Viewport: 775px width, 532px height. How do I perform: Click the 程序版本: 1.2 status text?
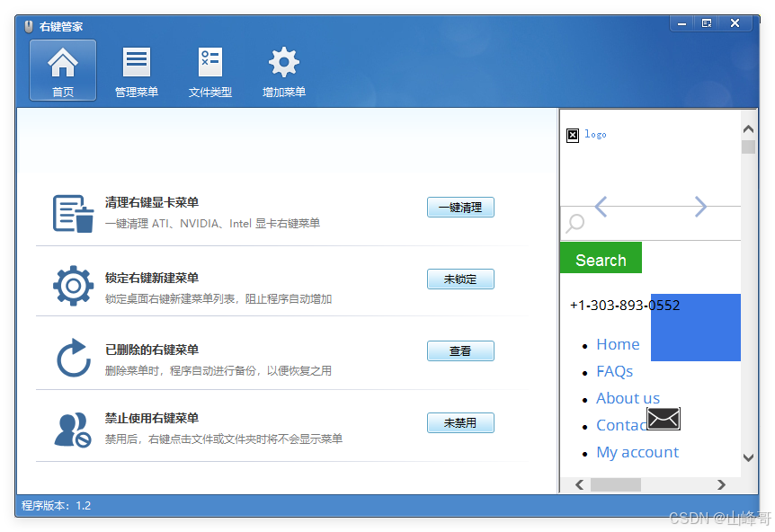[57, 505]
